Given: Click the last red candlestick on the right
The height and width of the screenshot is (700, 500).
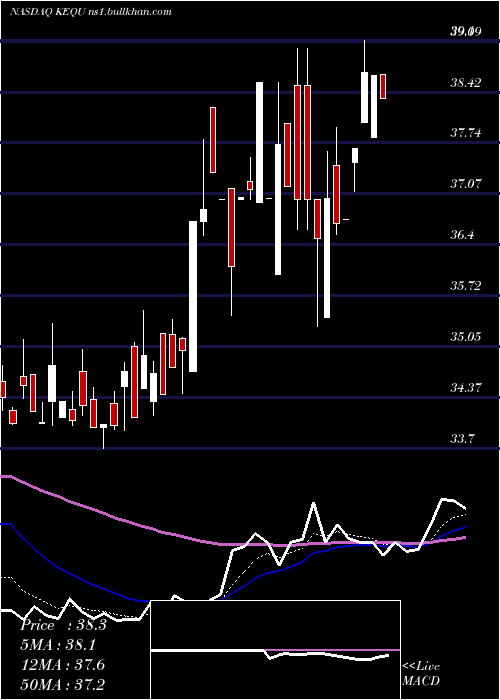Looking at the screenshot, I should click(383, 86).
